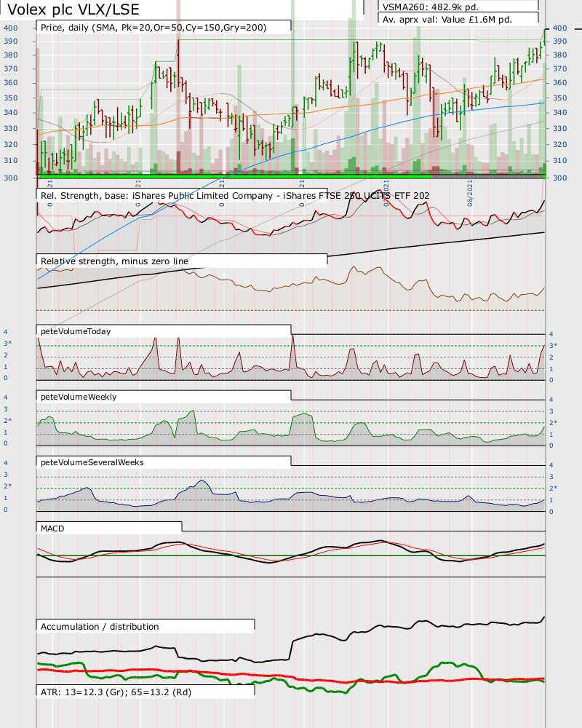Select the "2*" label on peteVolumeWeekly left axis
Screen dimensions: 582x728
[x=8, y=420]
